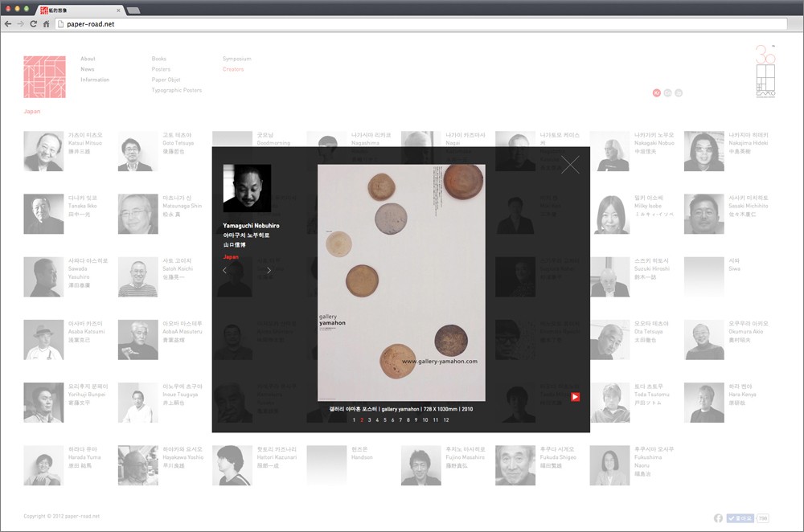Image resolution: width=804 pixels, height=532 pixels.
Task: Open Okumura Akio creator portrait
Action: (704, 340)
